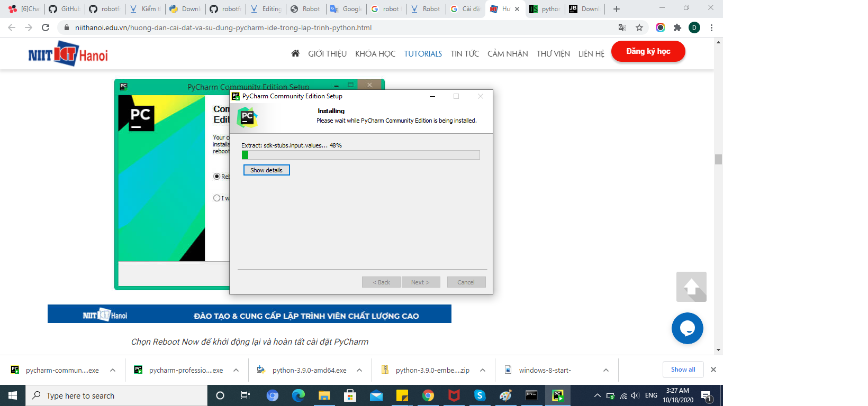Go back using the browser back arrow
This screenshot has width=868, height=406.
click(x=12, y=27)
